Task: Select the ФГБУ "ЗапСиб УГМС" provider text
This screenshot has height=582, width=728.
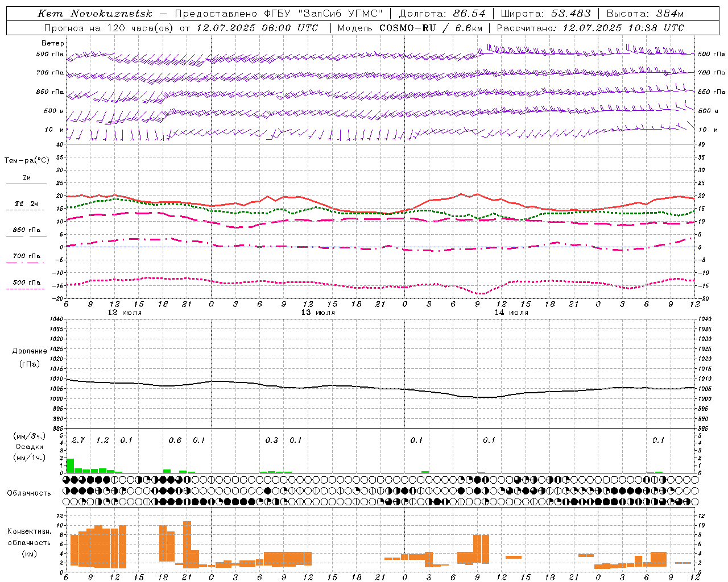Action: (323, 14)
